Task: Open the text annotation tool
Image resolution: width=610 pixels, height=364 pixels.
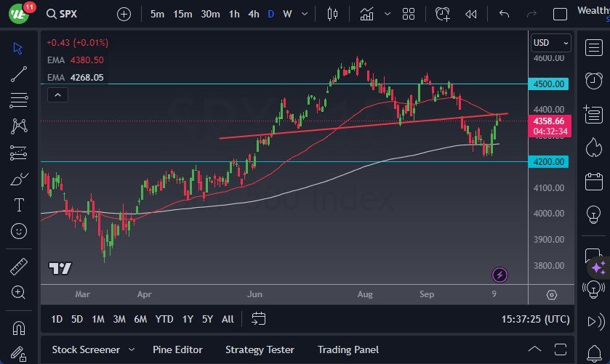Action: pyautogui.click(x=19, y=205)
